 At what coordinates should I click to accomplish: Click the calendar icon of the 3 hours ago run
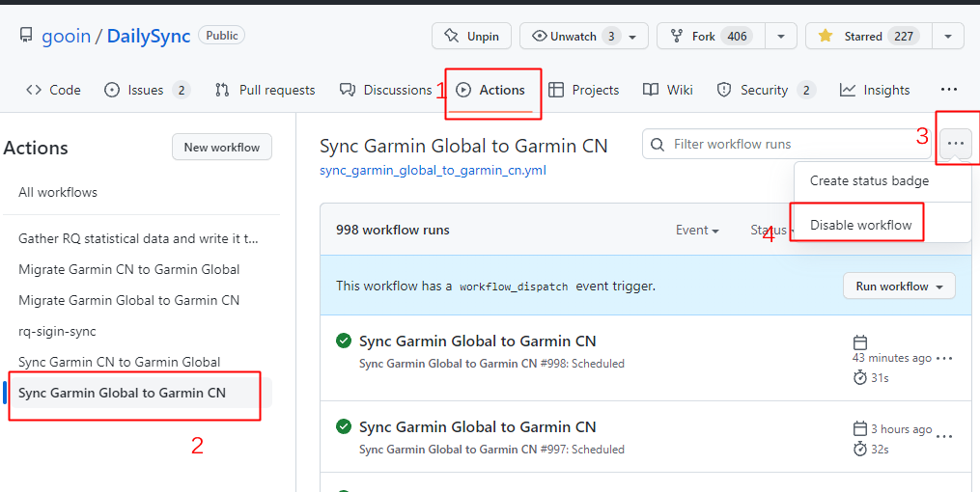(860, 429)
